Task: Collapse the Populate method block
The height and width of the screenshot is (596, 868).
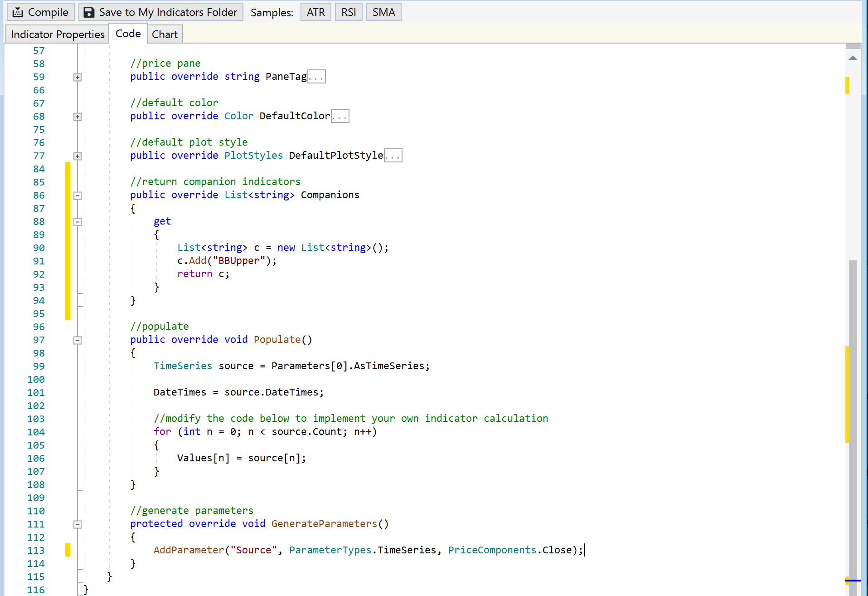Action: click(x=78, y=340)
